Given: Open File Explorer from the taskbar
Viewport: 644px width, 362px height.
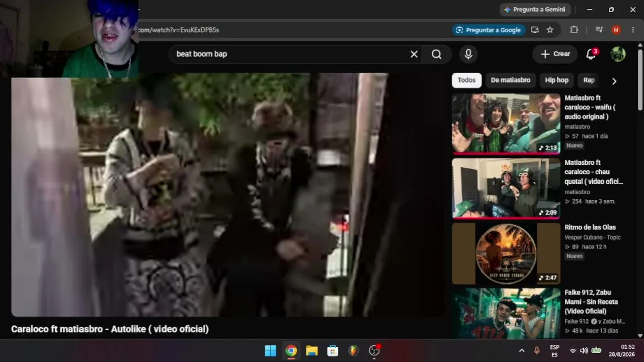Looking at the screenshot, I should 312,351.
